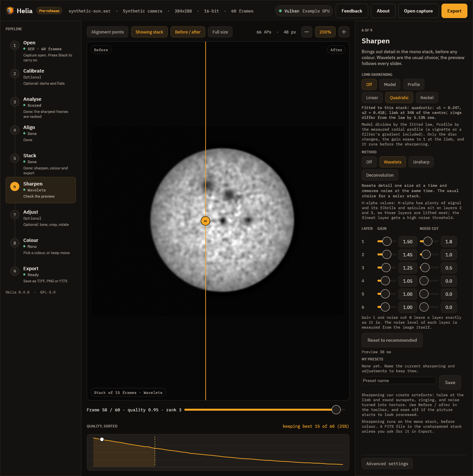Save the current preset
473x476 pixels.
[450, 382]
